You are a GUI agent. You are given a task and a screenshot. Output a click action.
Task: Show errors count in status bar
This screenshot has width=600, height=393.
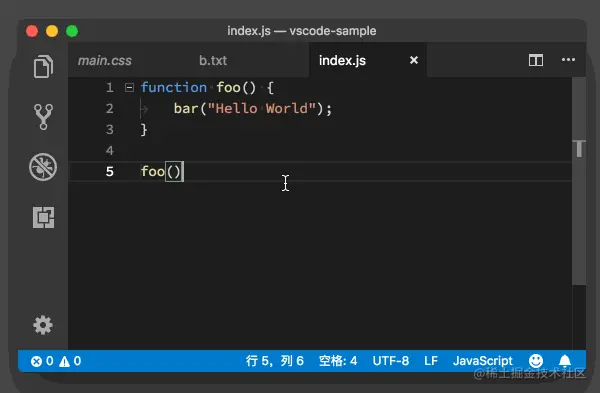tap(42, 361)
